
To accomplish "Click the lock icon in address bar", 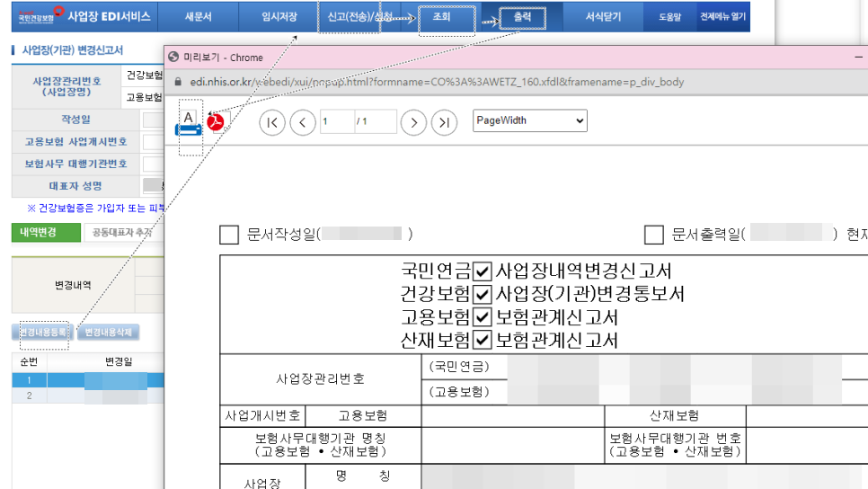I will [x=178, y=82].
